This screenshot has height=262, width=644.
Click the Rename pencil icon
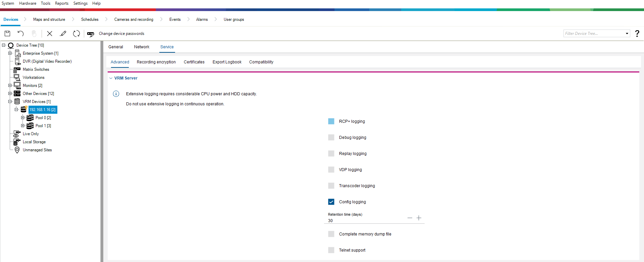pyautogui.click(x=63, y=34)
